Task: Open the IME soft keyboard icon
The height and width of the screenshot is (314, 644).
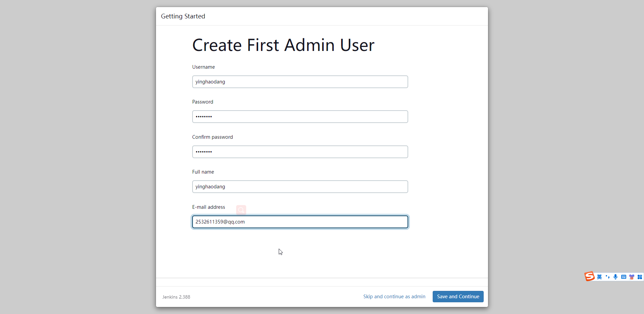Action: point(624,277)
